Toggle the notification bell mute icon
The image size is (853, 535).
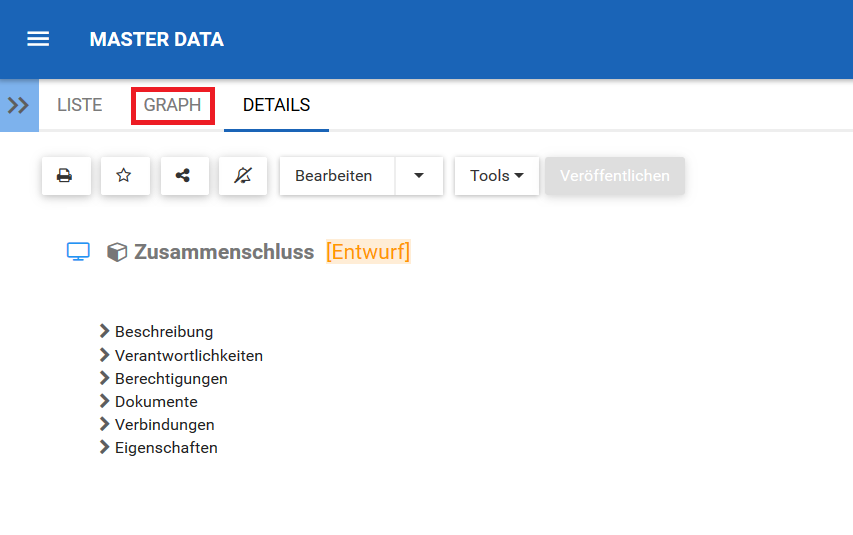(x=243, y=176)
